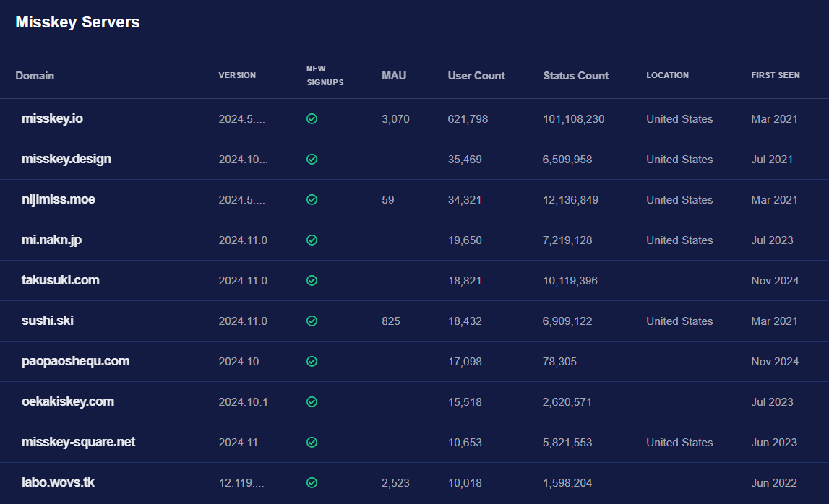Open the sushi.ski server link

click(x=48, y=321)
